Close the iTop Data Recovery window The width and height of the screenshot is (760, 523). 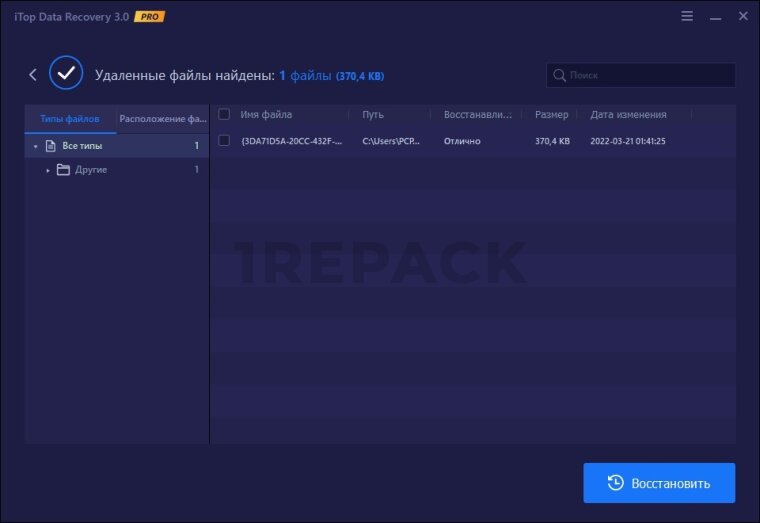pyautogui.click(x=742, y=17)
